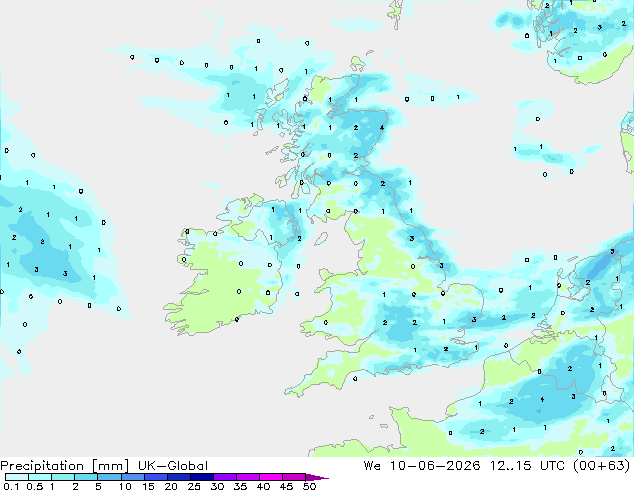
Task: Click the 'UK-Global' model label
Action: (173, 466)
